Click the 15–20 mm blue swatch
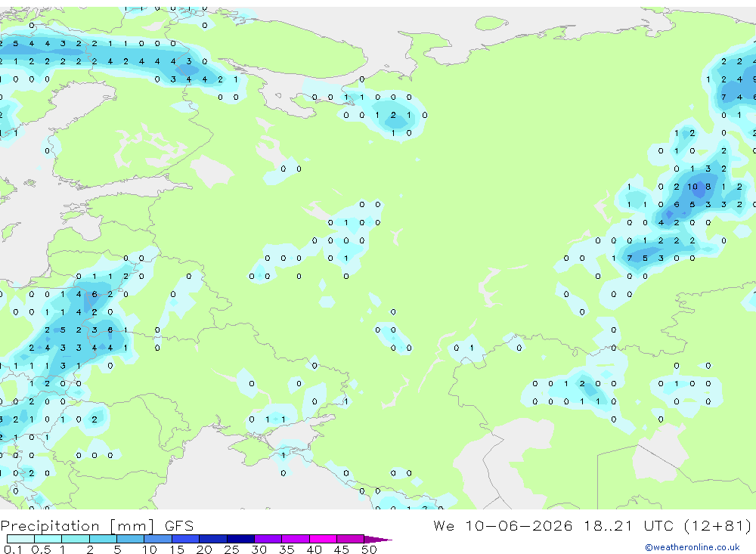 pos(185,539)
